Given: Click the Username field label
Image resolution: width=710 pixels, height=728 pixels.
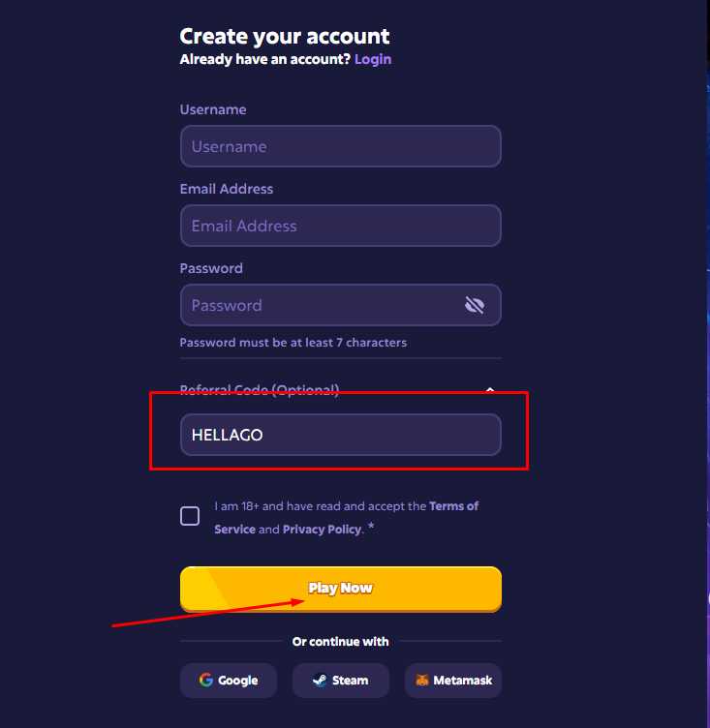Looking at the screenshot, I should [x=213, y=110].
